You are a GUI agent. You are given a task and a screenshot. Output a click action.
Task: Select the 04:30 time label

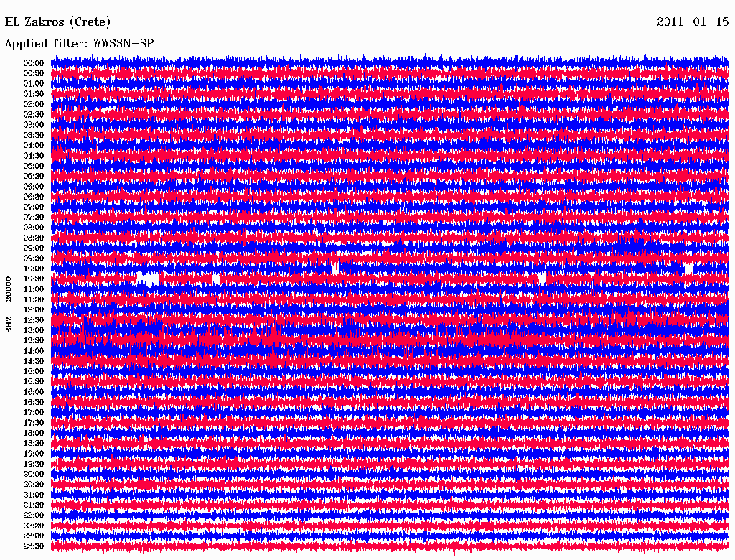coord(34,155)
